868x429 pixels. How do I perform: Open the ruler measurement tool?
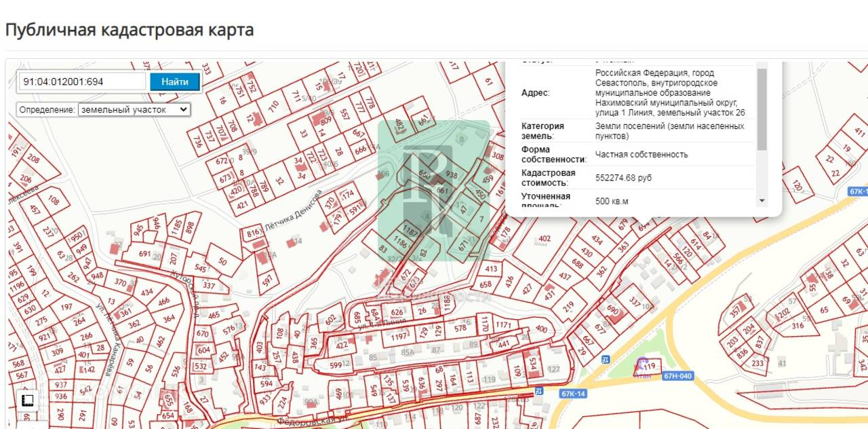(28, 400)
